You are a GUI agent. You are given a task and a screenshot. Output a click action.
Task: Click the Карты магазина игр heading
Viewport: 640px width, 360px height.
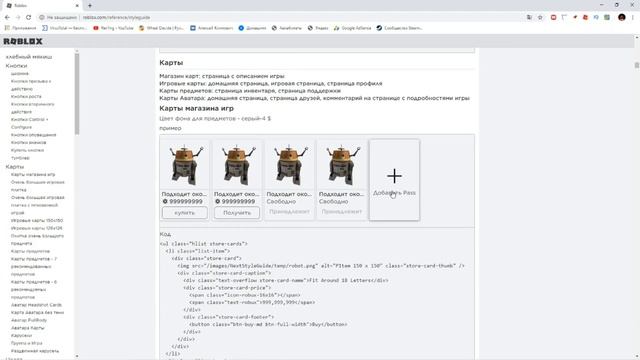196,109
